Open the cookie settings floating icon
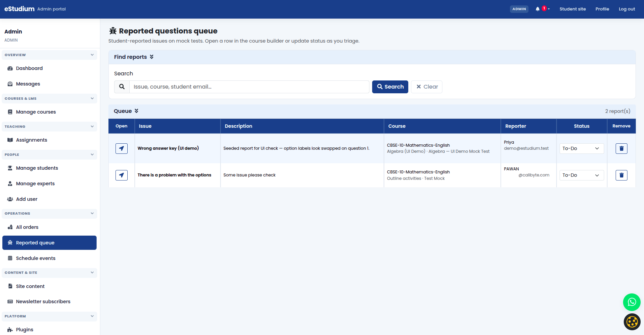The width and height of the screenshot is (644, 335). [x=632, y=322]
